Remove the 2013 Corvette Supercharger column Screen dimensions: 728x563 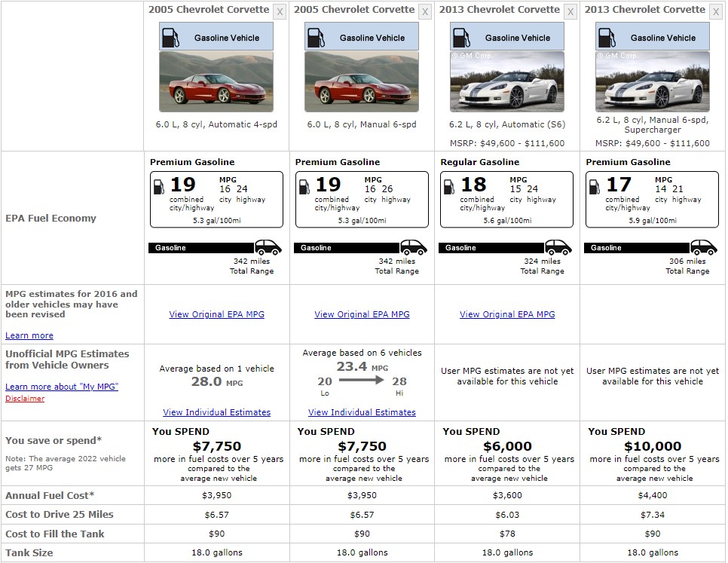pos(716,11)
